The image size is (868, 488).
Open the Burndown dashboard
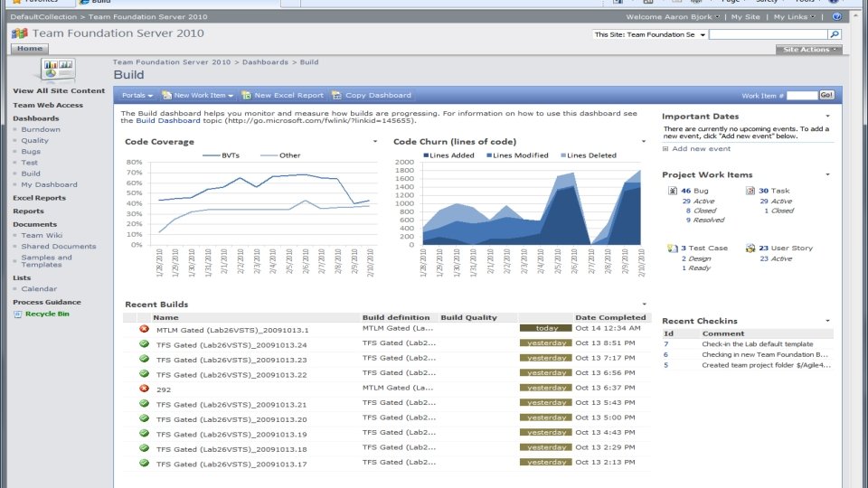click(41, 129)
